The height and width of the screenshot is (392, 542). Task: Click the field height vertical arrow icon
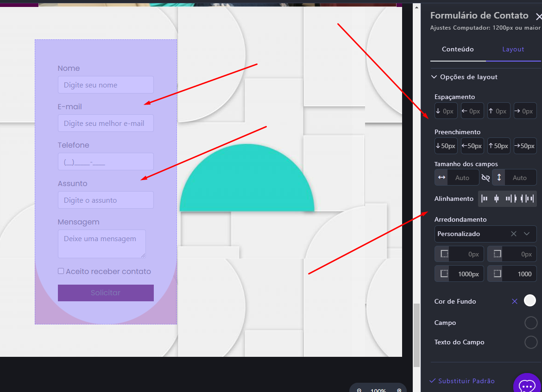pyautogui.click(x=499, y=178)
